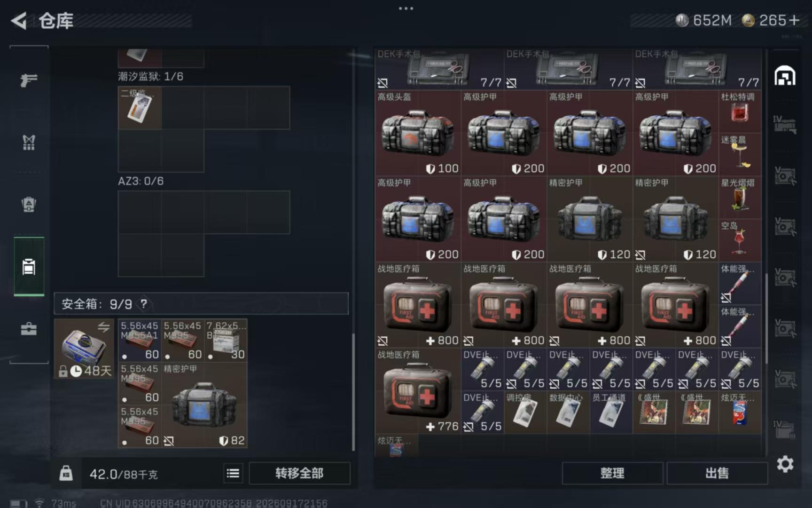Select the 二级监 card in 潮汐监狱 case
812x508 pixels.
pos(140,108)
